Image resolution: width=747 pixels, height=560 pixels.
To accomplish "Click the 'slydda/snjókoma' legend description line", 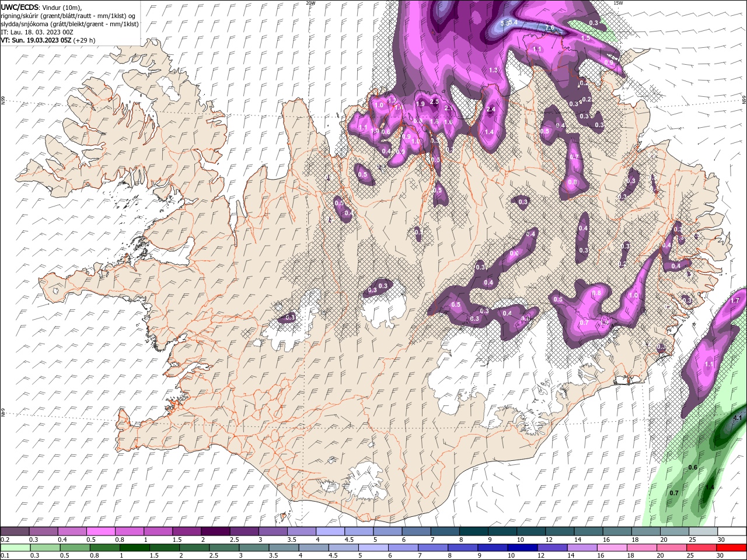I will pyautogui.click(x=69, y=24).
